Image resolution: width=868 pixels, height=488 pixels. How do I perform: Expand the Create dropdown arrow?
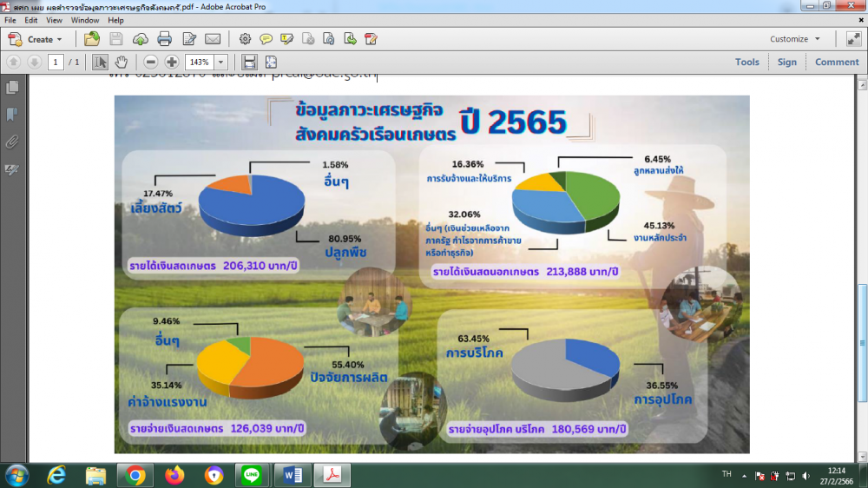(59, 39)
